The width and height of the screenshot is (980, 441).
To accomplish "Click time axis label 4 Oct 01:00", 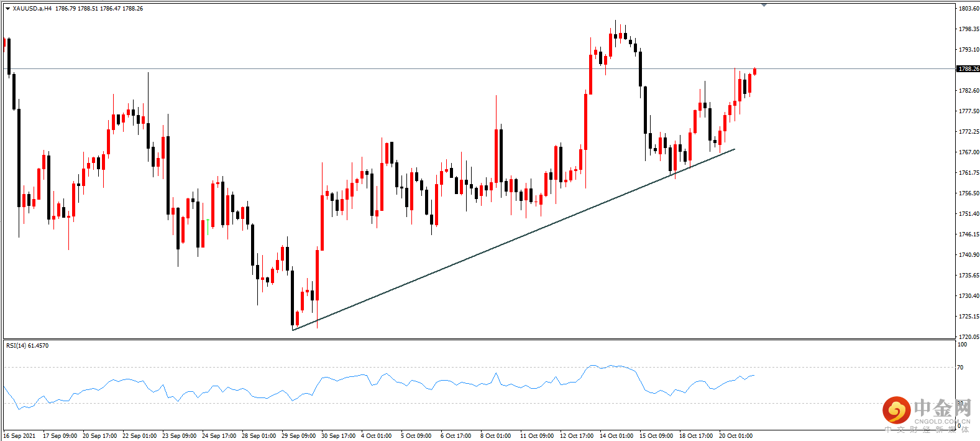I will pyautogui.click(x=377, y=436).
